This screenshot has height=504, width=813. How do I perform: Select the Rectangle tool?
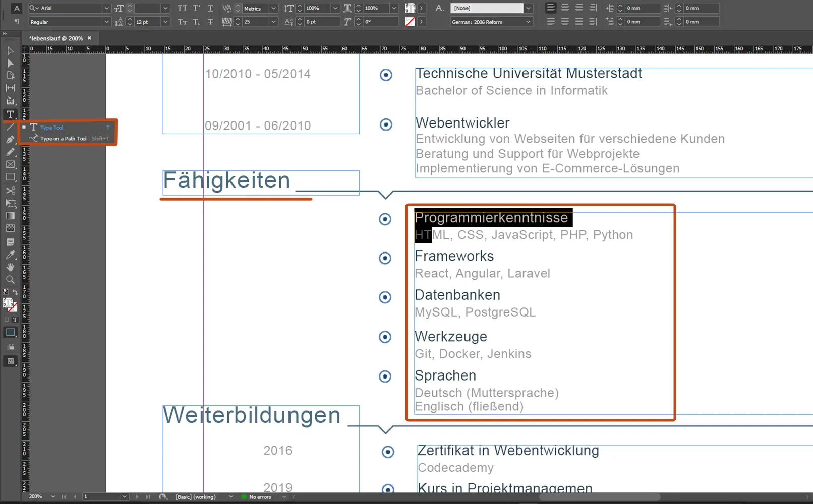pyautogui.click(x=10, y=177)
